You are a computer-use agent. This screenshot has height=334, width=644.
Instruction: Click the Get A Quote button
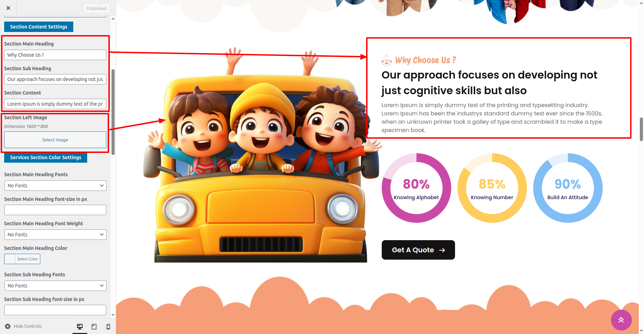pyautogui.click(x=418, y=250)
